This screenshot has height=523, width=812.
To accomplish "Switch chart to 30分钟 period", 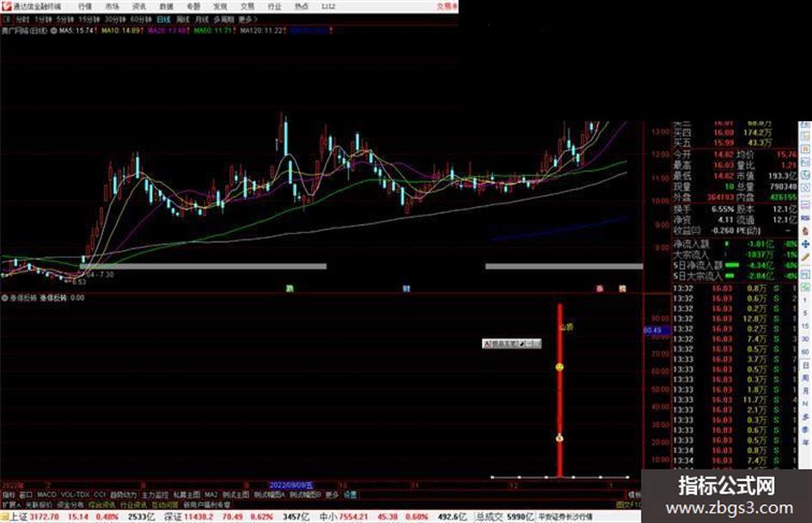I will click(115, 20).
